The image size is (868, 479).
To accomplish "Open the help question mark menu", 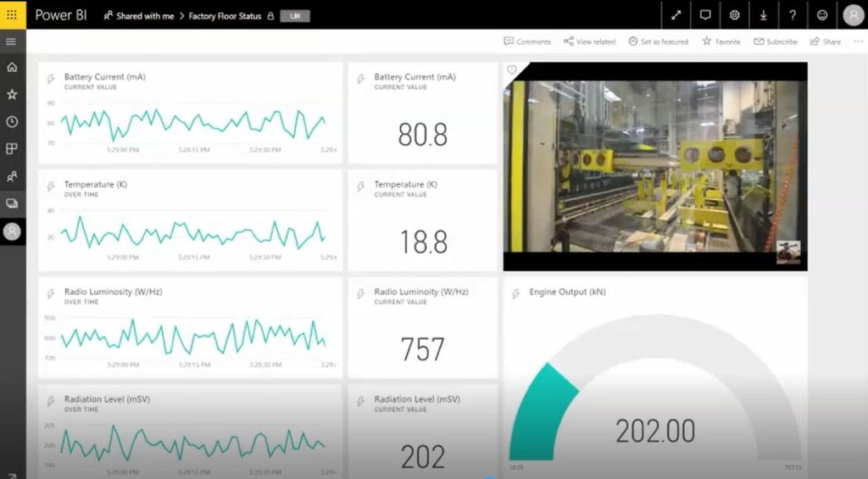I will 793,15.
